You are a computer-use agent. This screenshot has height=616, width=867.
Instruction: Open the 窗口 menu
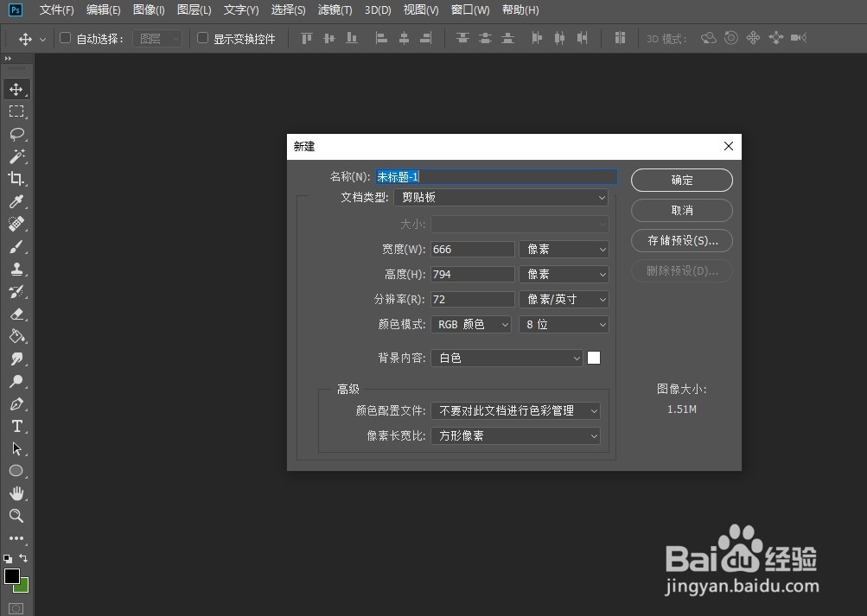(x=469, y=10)
